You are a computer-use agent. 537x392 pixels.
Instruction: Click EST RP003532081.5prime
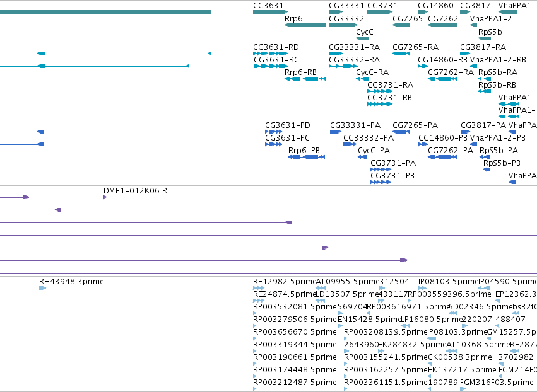(x=295, y=307)
